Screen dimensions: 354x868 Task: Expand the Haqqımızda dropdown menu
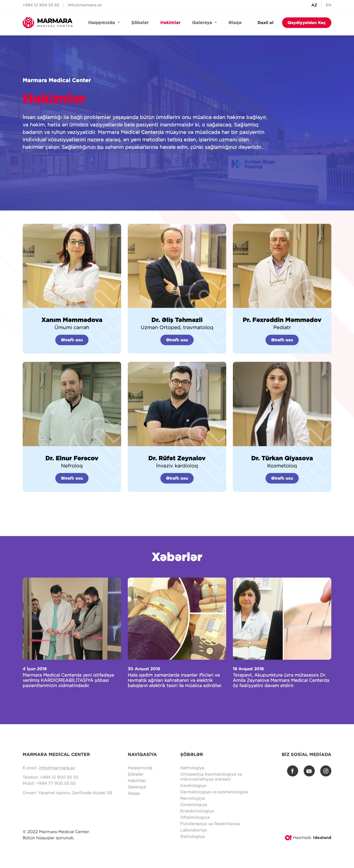[x=104, y=23]
